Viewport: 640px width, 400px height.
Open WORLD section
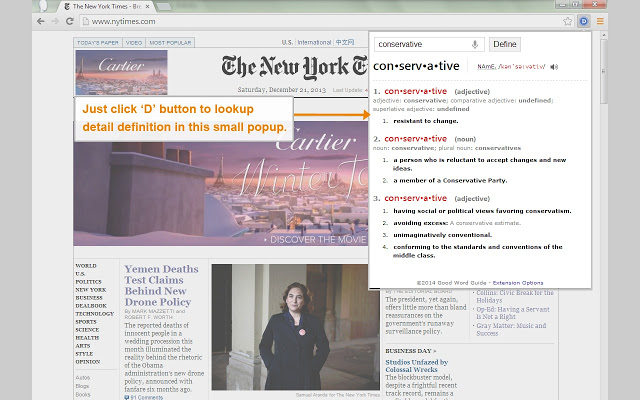click(x=86, y=266)
